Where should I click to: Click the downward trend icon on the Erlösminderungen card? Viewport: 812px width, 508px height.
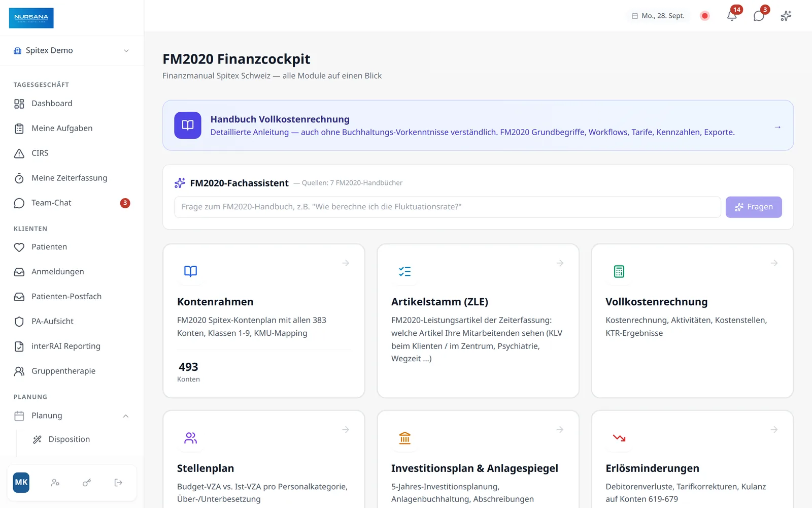(619, 438)
